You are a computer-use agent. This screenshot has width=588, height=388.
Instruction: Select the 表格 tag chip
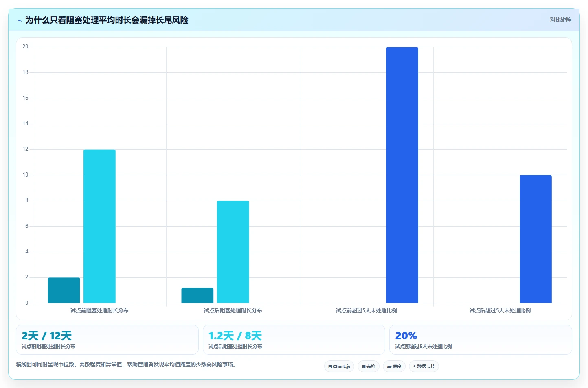point(369,366)
